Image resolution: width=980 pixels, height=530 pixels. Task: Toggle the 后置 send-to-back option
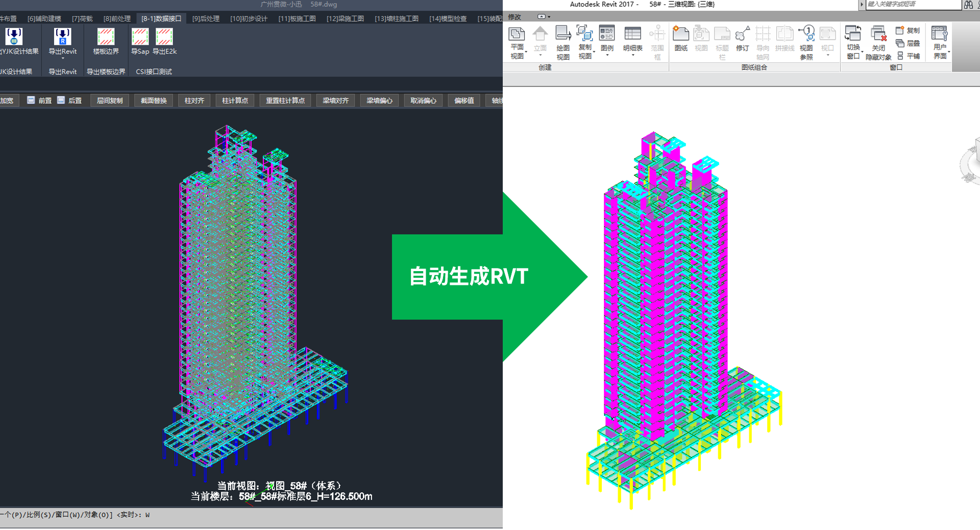[61, 101]
